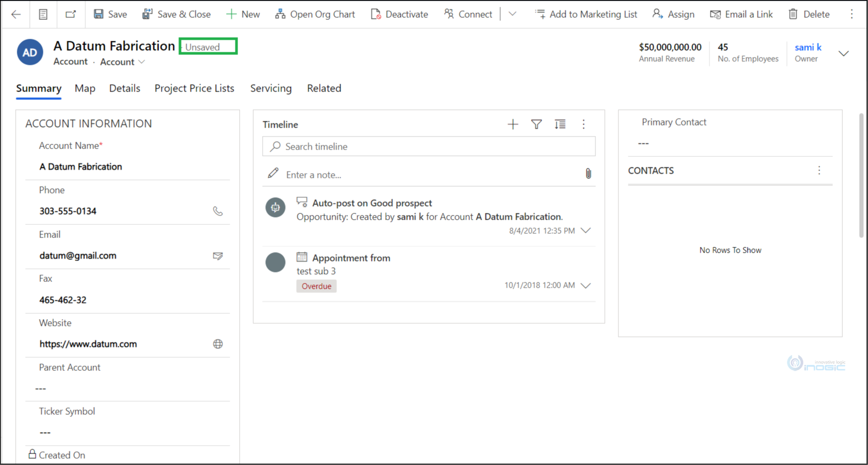Screen dimensions: 868x465
Task: Email a Link to this record
Action: pos(741,14)
